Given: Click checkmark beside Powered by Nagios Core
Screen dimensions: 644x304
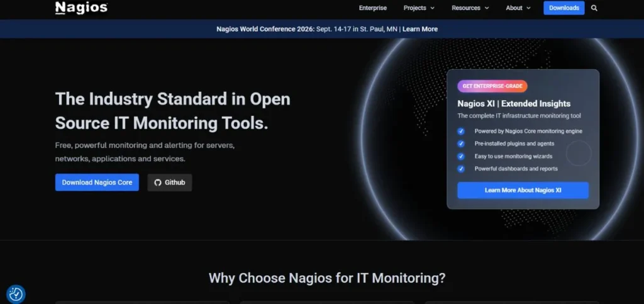Looking at the screenshot, I should point(461,132).
